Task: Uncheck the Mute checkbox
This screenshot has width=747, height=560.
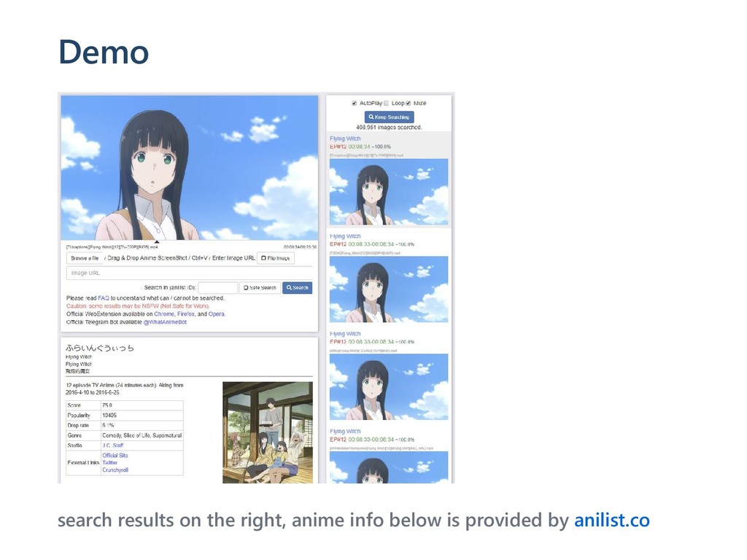Action: click(x=409, y=104)
